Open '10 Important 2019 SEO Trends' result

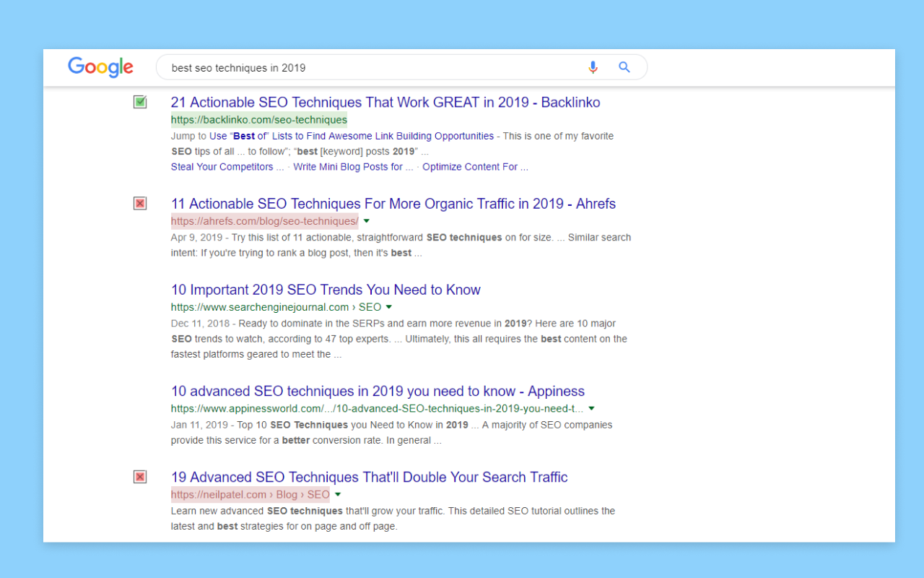(326, 290)
